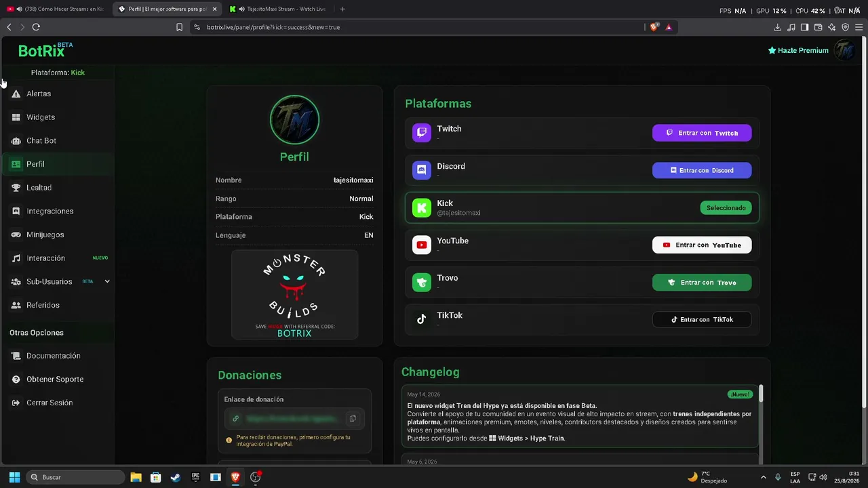Expand the Sub-Usuarios submenu chevron
The image size is (868, 488).
tap(107, 281)
